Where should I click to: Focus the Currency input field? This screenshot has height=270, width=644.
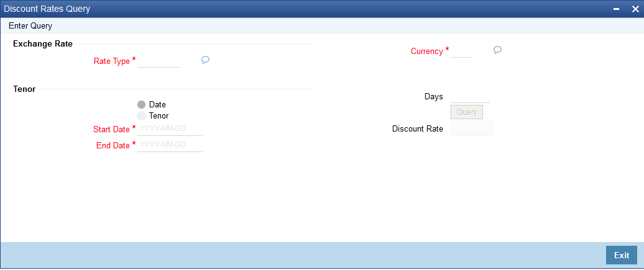pos(462,52)
